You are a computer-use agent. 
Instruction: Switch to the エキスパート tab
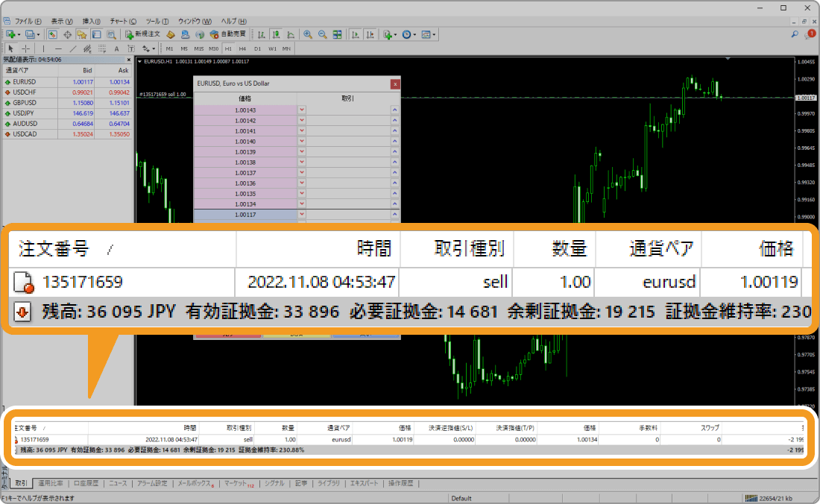(x=364, y=484)
